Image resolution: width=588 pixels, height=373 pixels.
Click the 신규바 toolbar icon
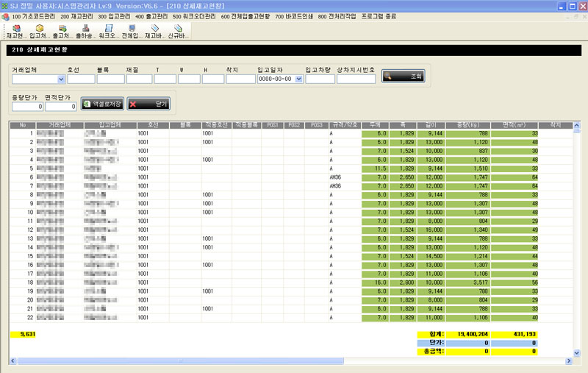[177, 31]
